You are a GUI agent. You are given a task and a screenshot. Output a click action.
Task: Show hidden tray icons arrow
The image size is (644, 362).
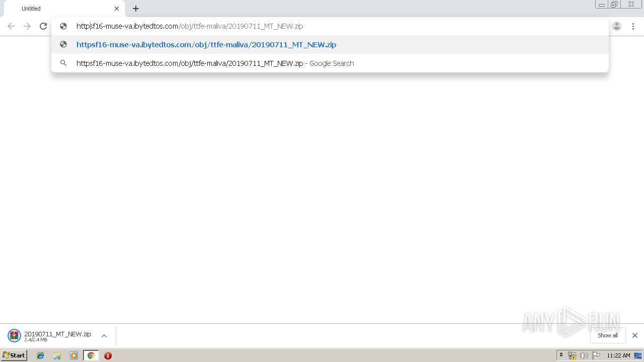click(561, 355)
